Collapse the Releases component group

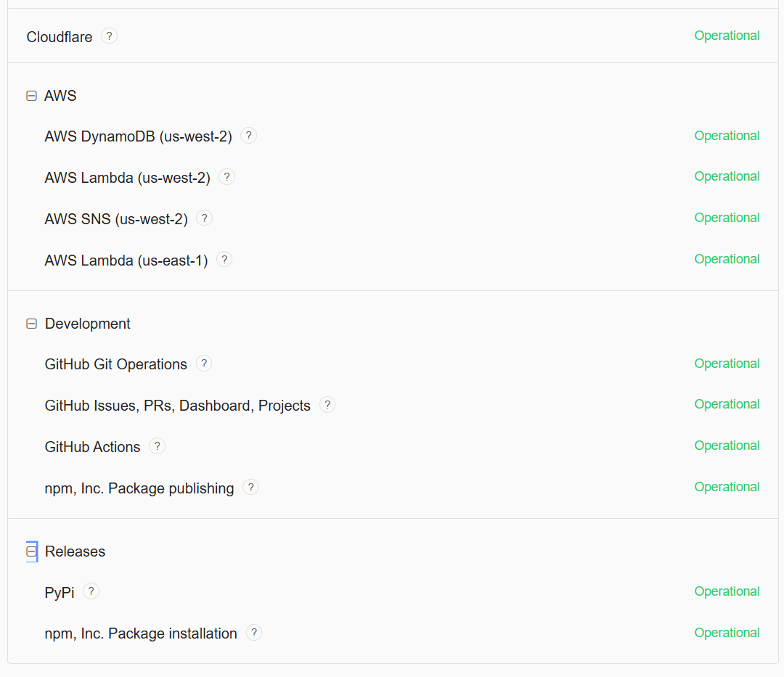pos(31,551)
